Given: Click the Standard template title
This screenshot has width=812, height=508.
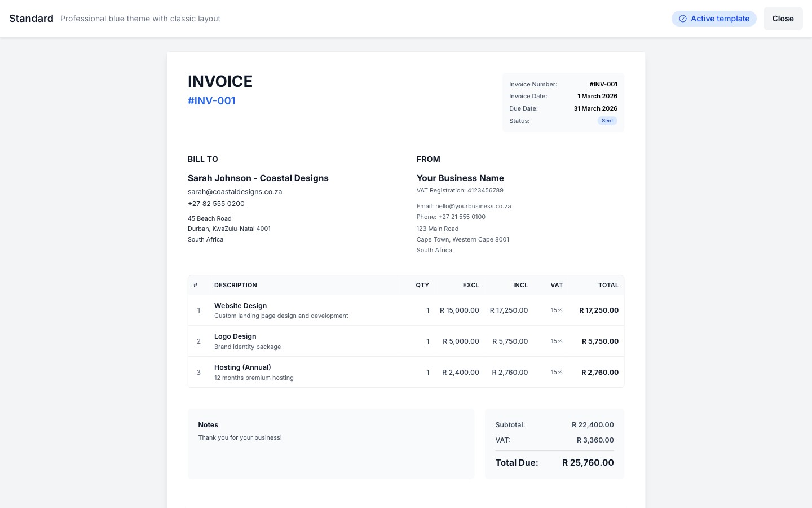Looking at the screenshot, I should (x=31, y=19).
